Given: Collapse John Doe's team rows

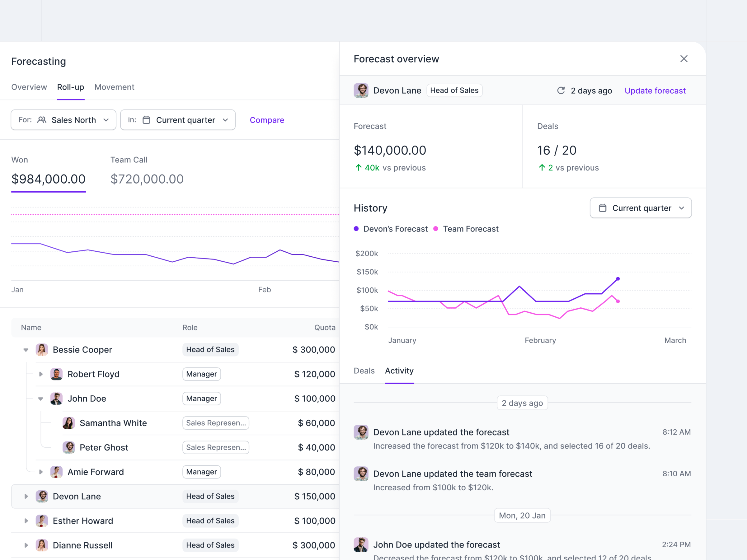Looking at the screenshot, I should (41, 399).
